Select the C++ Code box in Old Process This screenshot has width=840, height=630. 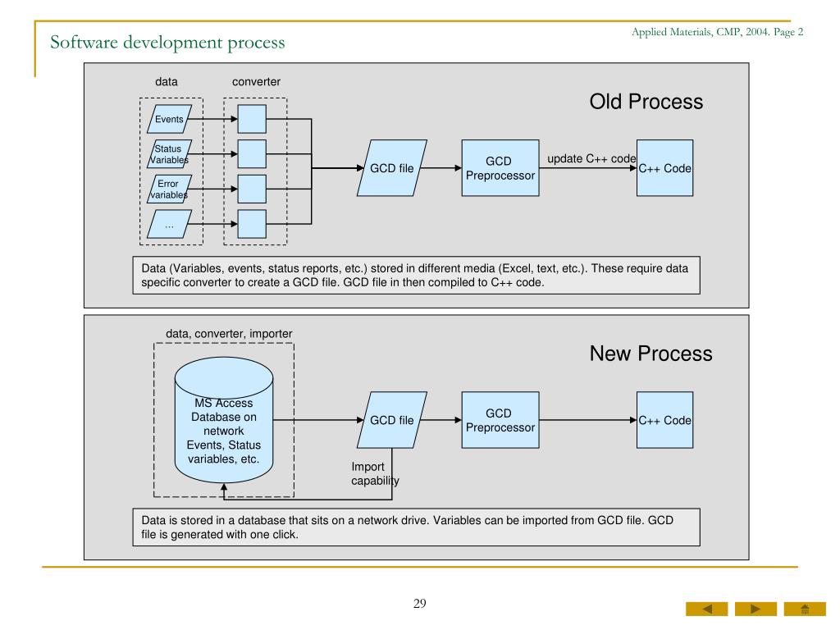[664, 167]
